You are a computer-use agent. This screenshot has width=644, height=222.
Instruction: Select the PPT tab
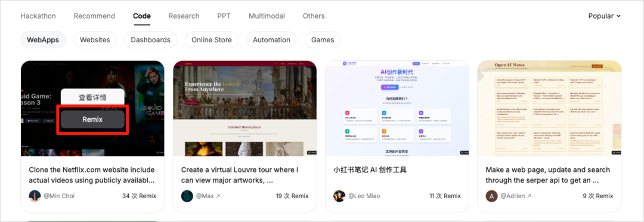(224, 16)
